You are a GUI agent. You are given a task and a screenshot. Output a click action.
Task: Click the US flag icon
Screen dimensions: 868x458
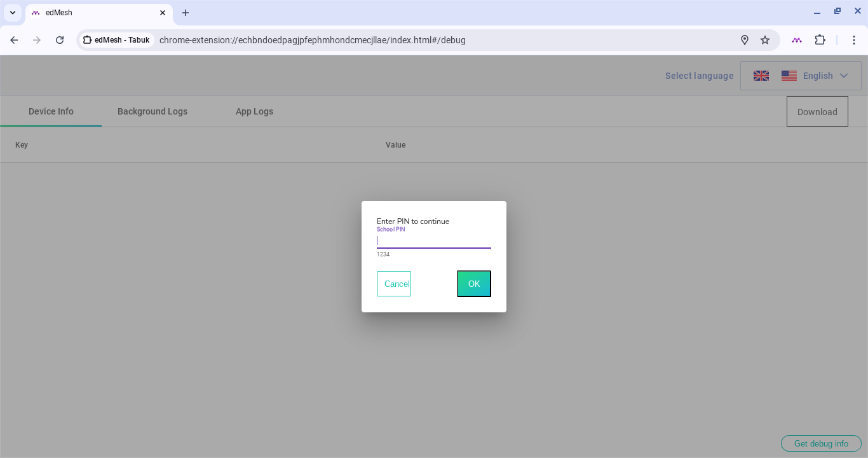[789, 76]
